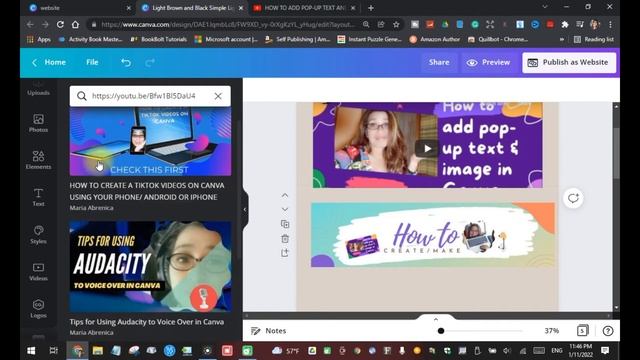Click the Preview button
This screenshot has height=360, width=640.
(x=488, y=62)
